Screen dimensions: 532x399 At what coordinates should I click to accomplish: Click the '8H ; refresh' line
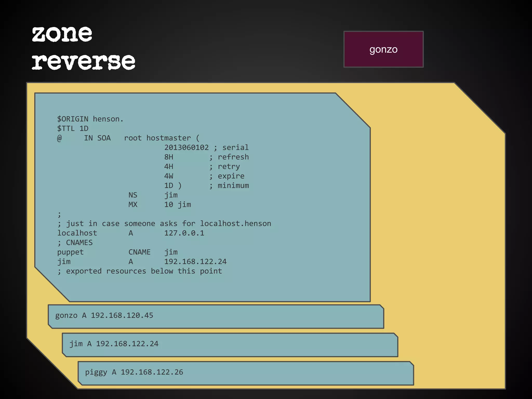207,157
